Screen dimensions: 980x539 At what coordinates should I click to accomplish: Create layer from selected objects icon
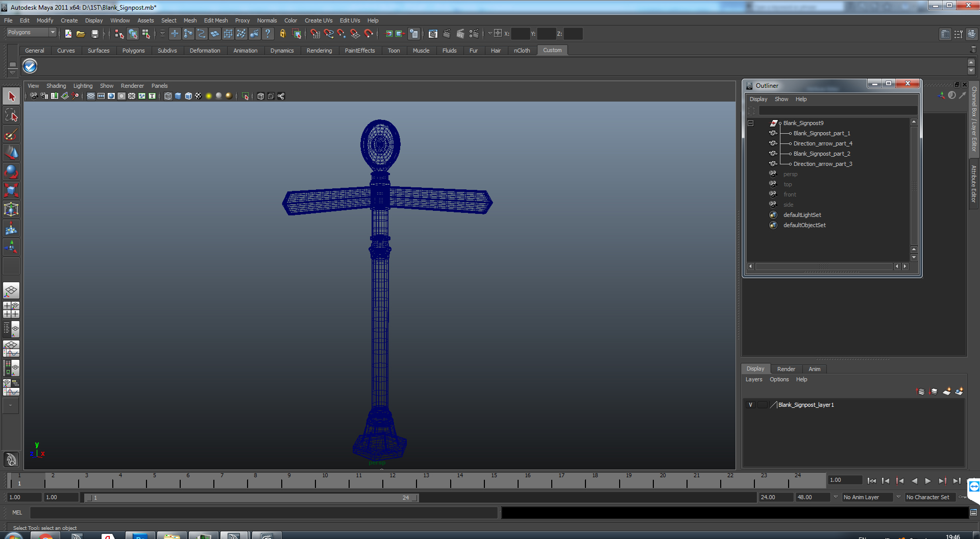point(959,391)
